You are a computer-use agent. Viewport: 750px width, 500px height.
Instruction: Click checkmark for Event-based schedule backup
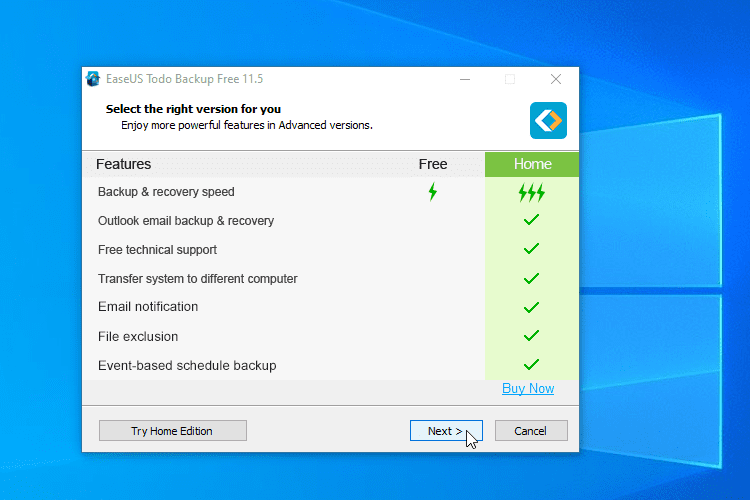pyautogui.click(x=531, y=365)
